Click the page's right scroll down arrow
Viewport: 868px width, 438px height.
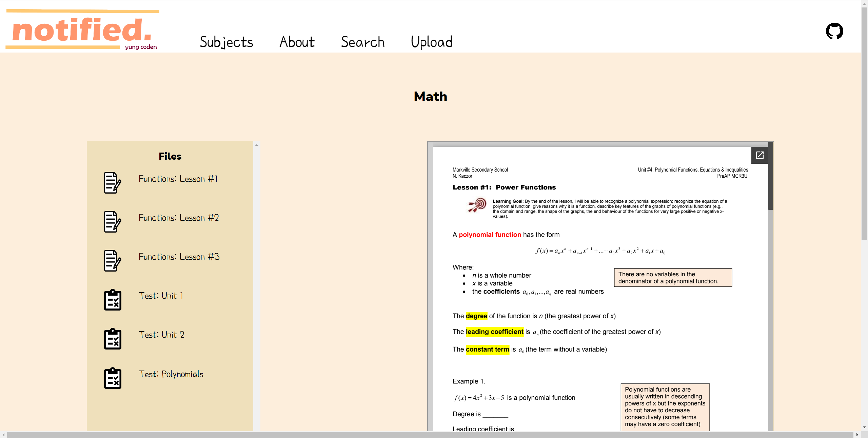(864, 427)
